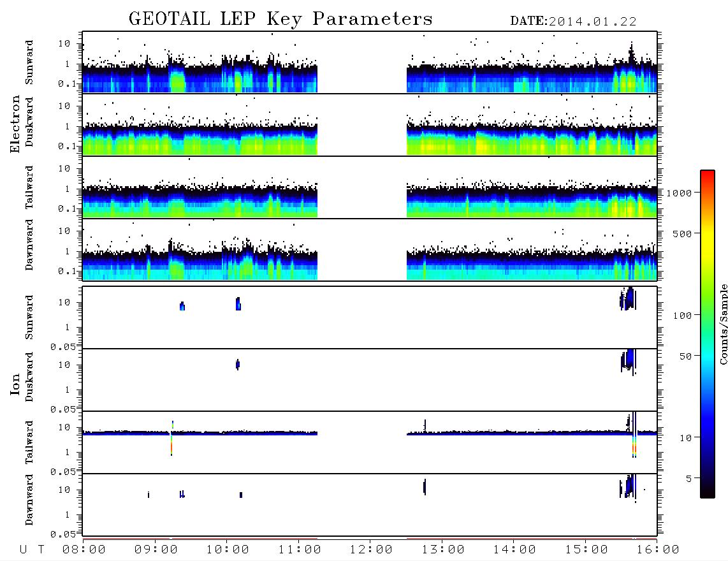Click the GEOTAIL LEP Key Parameters title
This screenshot has height=561, width=728.
coord(280,19)
